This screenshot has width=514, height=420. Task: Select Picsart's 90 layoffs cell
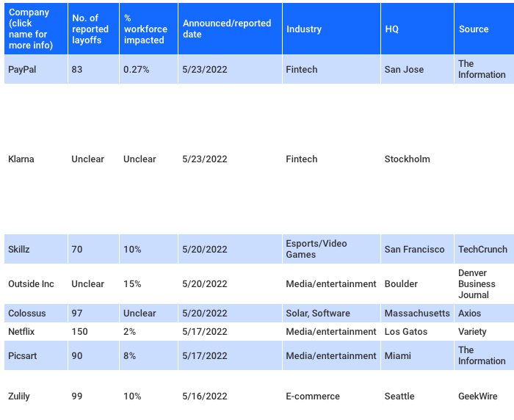93,355
